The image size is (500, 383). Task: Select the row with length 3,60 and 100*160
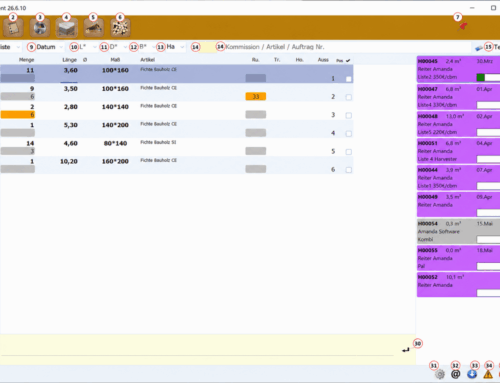point(176,74)
